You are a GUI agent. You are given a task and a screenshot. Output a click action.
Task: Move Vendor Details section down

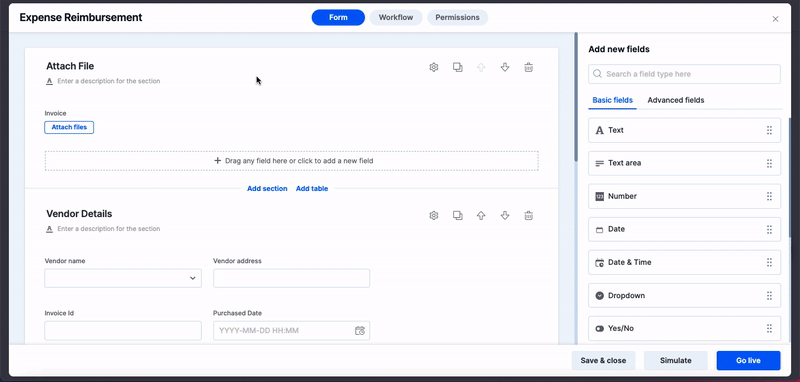coord(505,215)
